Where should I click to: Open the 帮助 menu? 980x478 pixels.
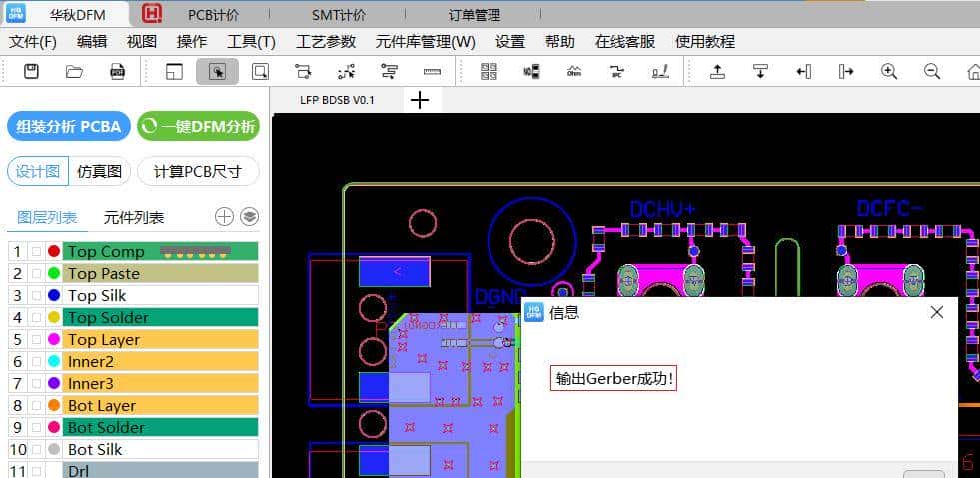coord(560,42)
